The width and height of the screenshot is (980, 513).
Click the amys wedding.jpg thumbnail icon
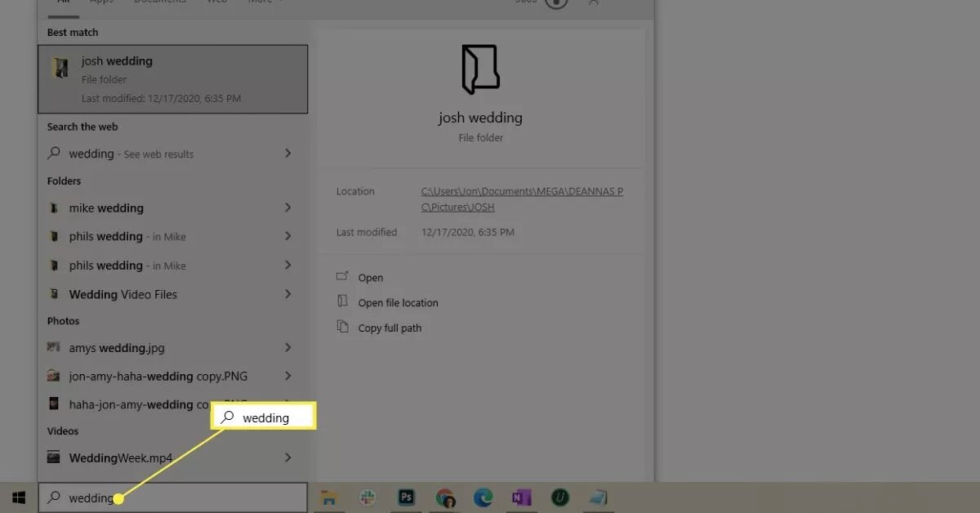coord(54,348)
